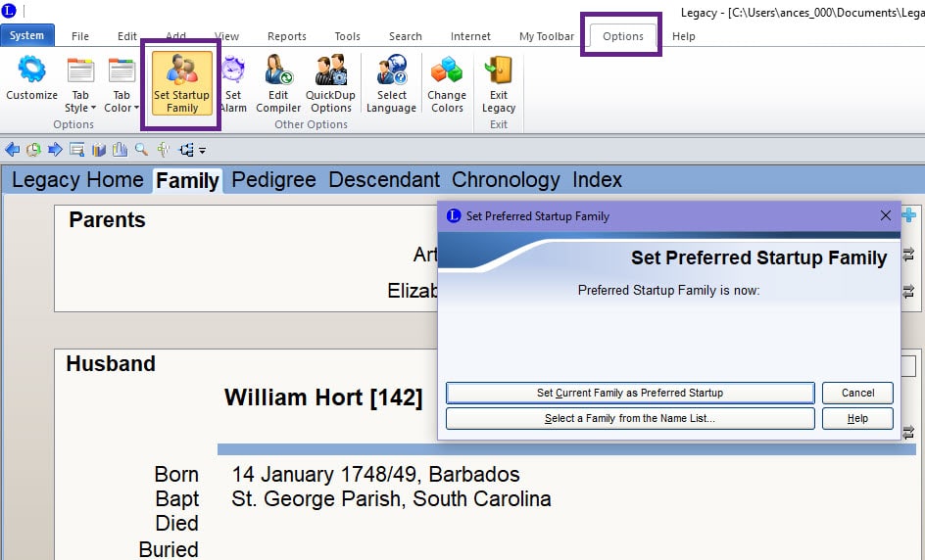
Task: Click the Set Alarm clock icon
Action: pos(233,70)
